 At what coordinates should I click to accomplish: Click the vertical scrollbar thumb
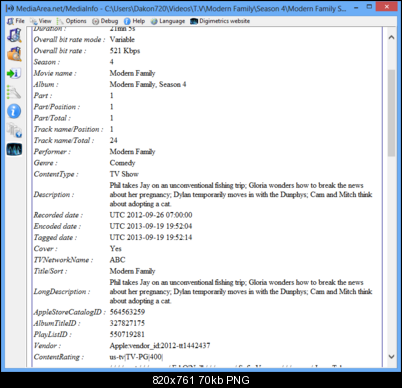[392, 113]
